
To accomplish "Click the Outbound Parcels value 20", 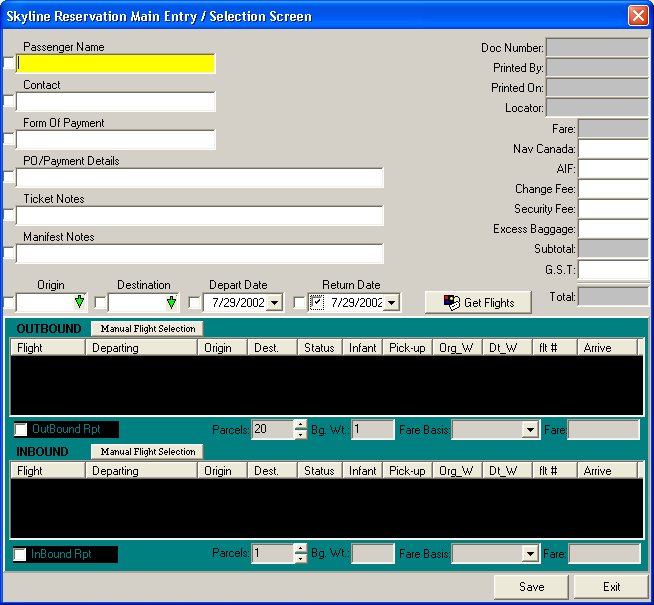I will (260, 429).
